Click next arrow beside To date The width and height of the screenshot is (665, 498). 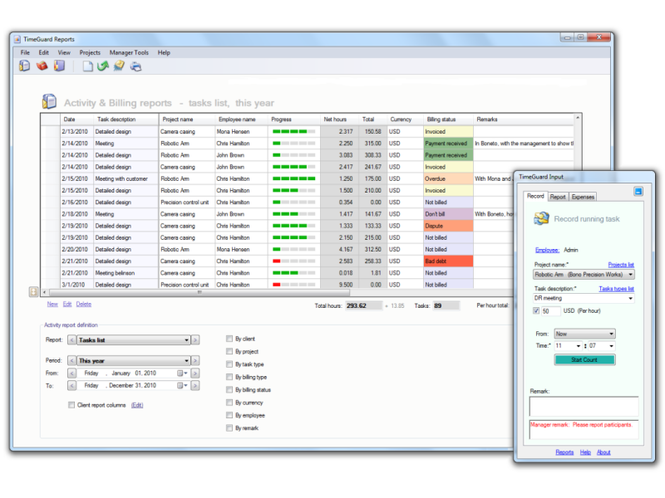pos(195,386)
